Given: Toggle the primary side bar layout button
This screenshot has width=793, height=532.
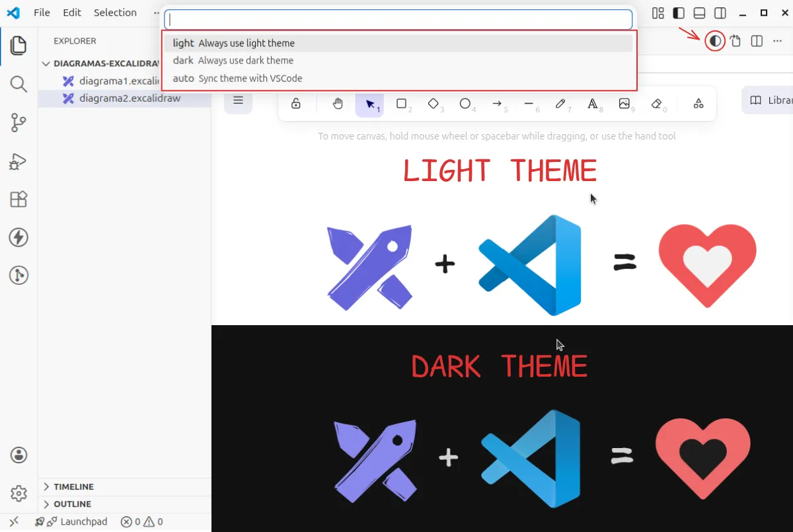Looking at the screenshot, I should (679, 13).
